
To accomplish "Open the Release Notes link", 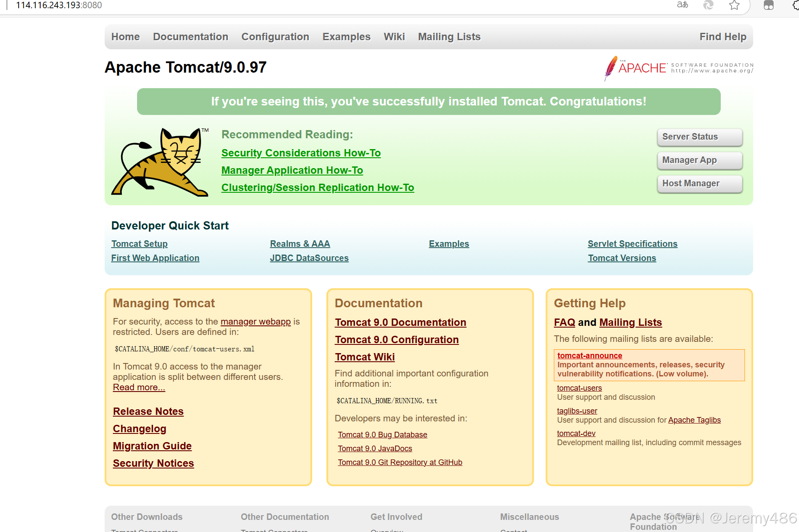I will 148,411.
